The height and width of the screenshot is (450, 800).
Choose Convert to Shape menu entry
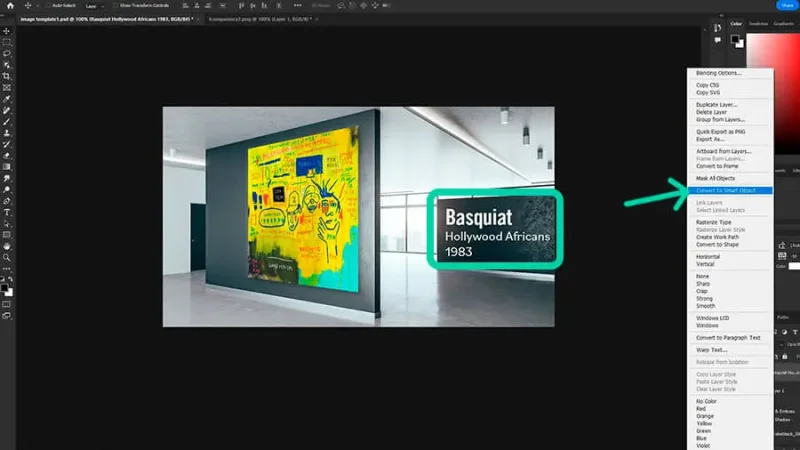click(x=717, y=244)
